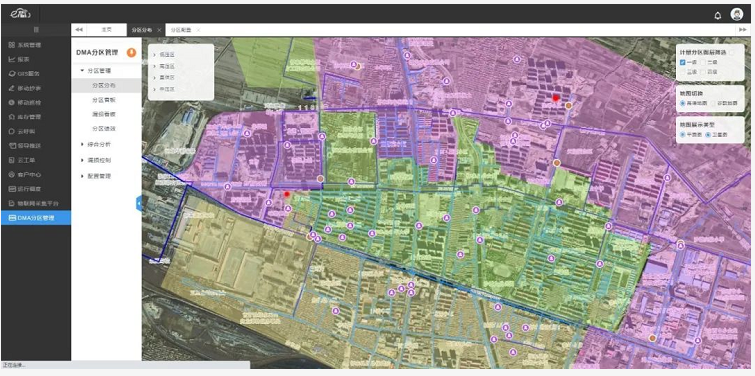Open the user avatar menu

pos(736,14)
